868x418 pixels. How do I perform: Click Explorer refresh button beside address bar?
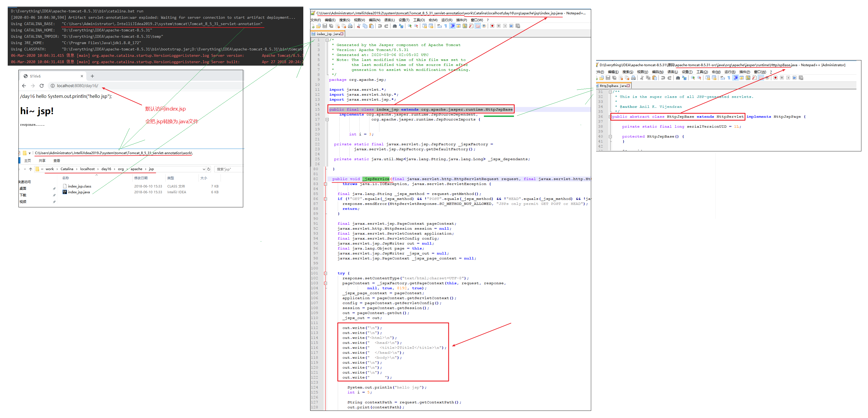click(208, 169)
